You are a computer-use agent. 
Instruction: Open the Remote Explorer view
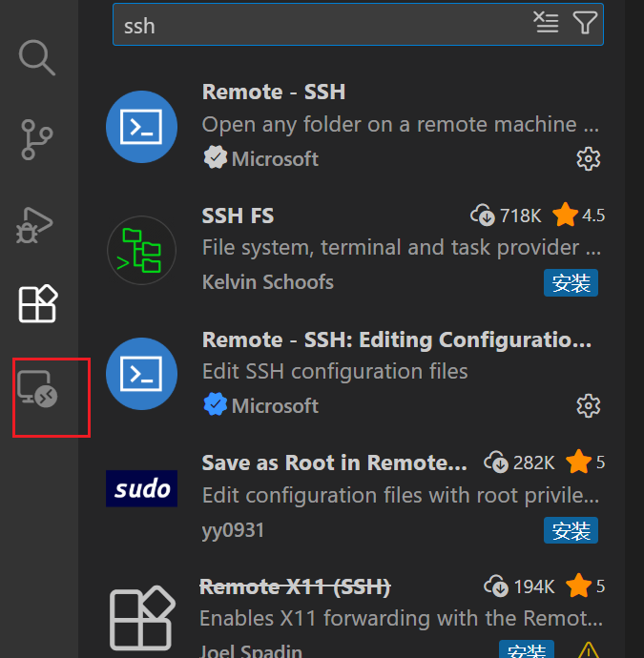(37, 389)
